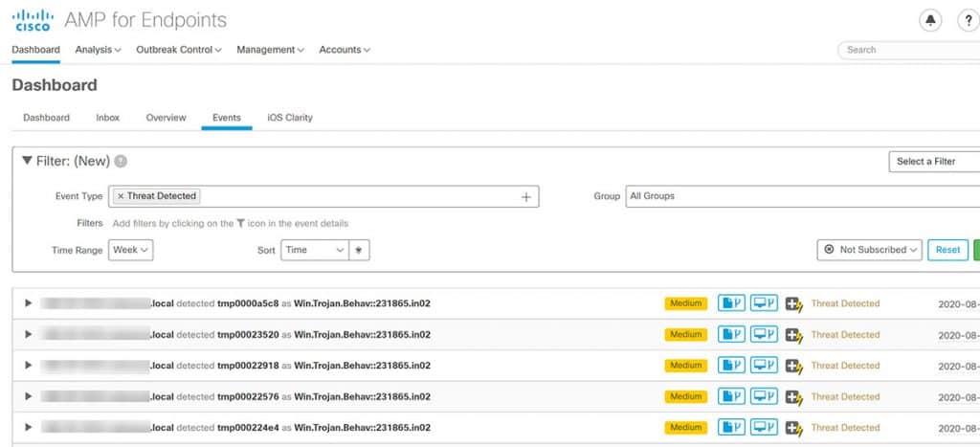Open the Sort Time dropdown
The height and width of the screenshot is (447, 980).
coord(314,250)
